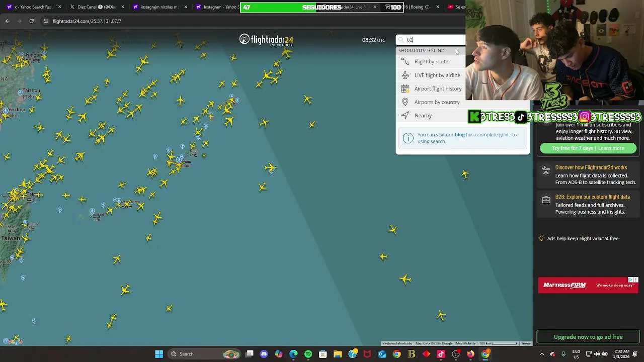Click the microphone tray icon
This screenshot has width=644, height=362.
click(563, 354)
